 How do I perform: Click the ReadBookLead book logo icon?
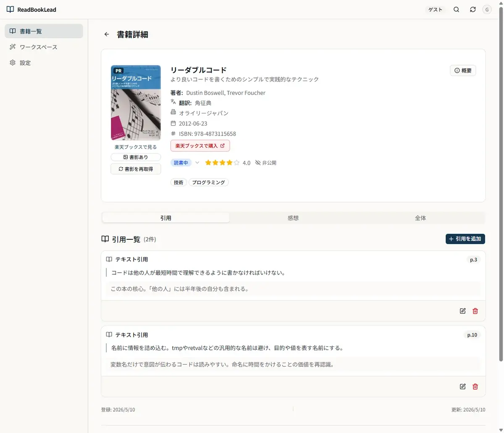pyautogui.click(x=10, y=9)
